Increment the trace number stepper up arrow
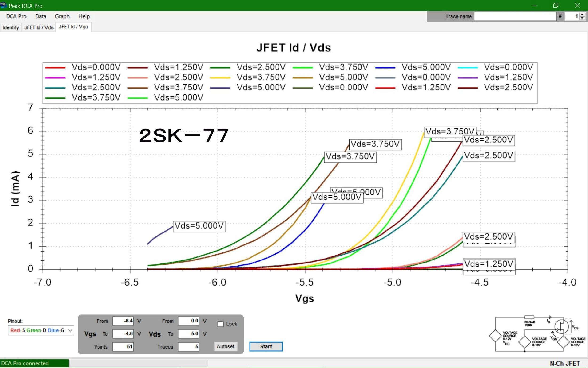This screenshot has height=368, width=588. tap(582, 15)
